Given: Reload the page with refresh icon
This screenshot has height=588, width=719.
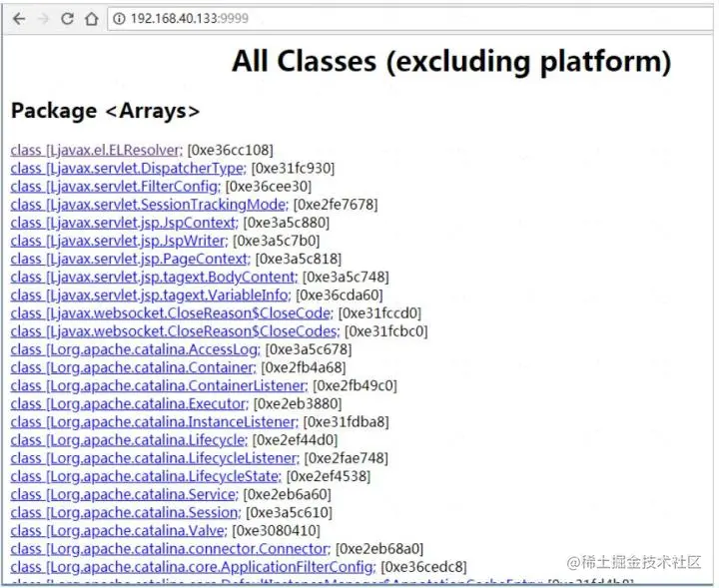Looking at the screenshot, I should [68, 19].
